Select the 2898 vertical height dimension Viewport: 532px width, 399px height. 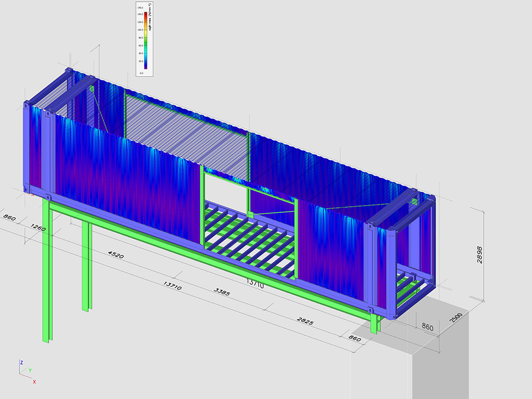479,255
